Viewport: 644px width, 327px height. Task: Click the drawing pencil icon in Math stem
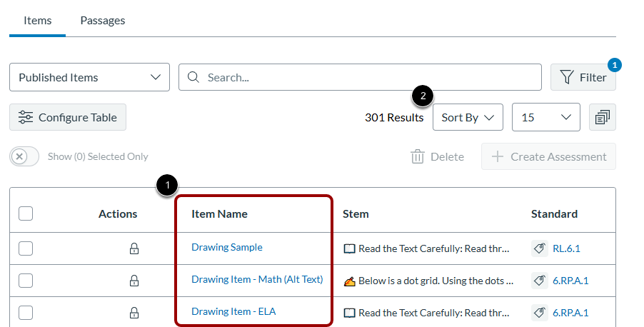[x=349, y=281]
